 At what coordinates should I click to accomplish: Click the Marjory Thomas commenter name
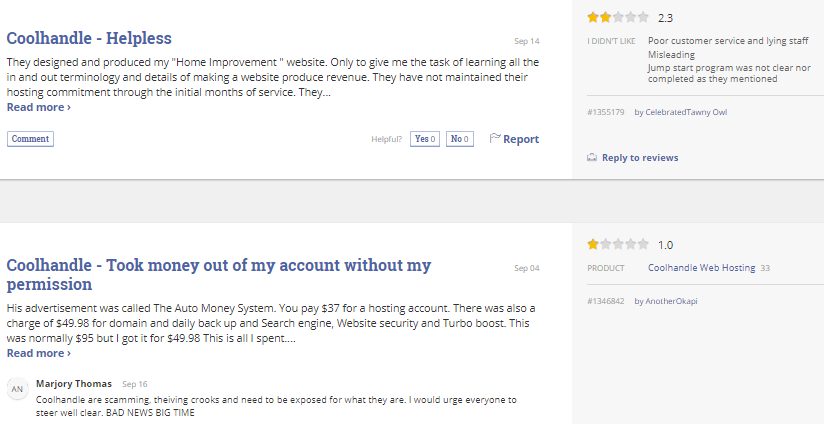click(74, 384)
